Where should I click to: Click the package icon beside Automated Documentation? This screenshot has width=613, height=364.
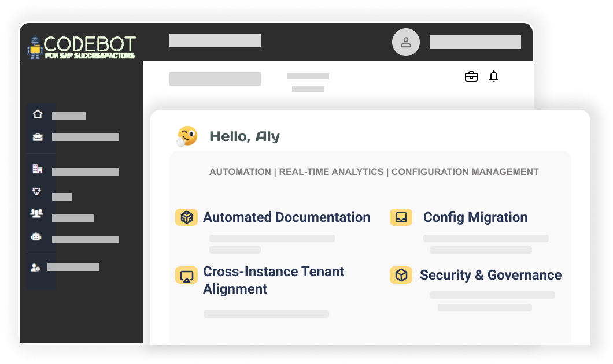(x=186, y=217)
